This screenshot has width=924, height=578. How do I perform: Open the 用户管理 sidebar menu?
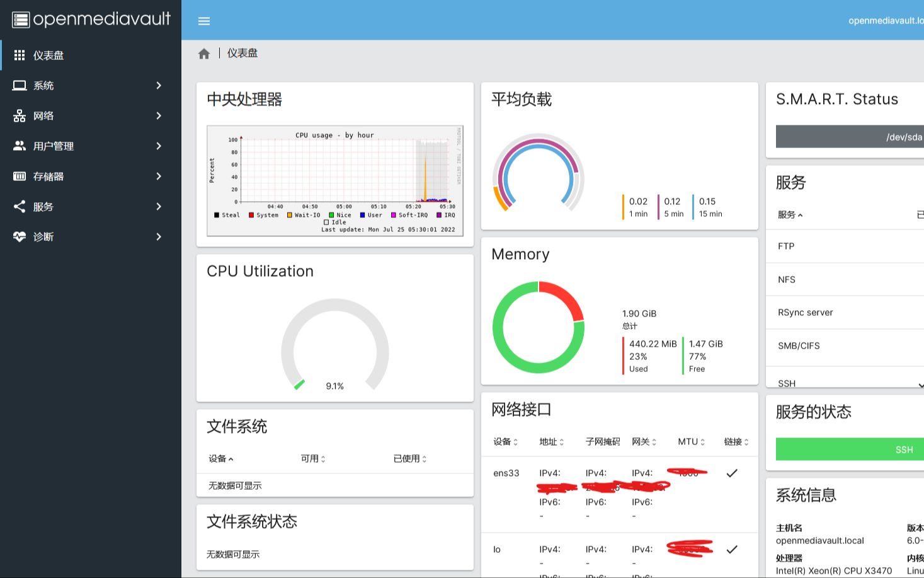(x=91, y=146)
